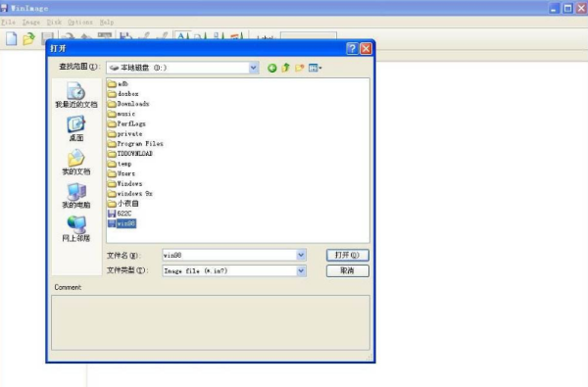This screenshot has height=387, width=588.
Task: Expand the file type dropdown arrow
Action: click(301, 270)
